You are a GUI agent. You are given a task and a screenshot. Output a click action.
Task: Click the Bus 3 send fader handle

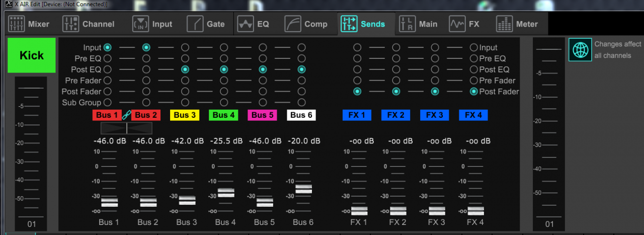[x=187, y=200]
